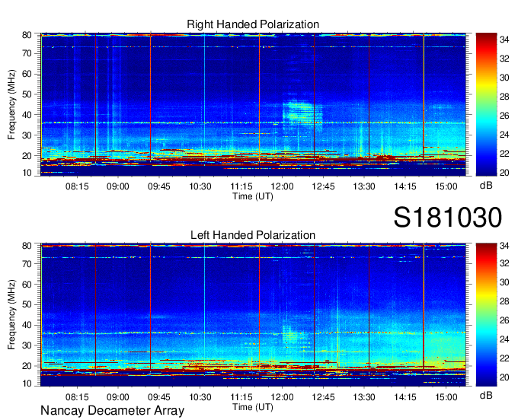The image size is (518, 420).
Task: Click the 09:45 time tick under Right Handed plot
Action: [x=159, y=186]
